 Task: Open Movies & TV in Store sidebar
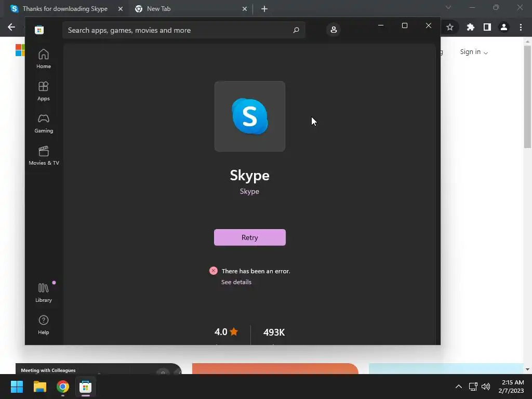44,156
